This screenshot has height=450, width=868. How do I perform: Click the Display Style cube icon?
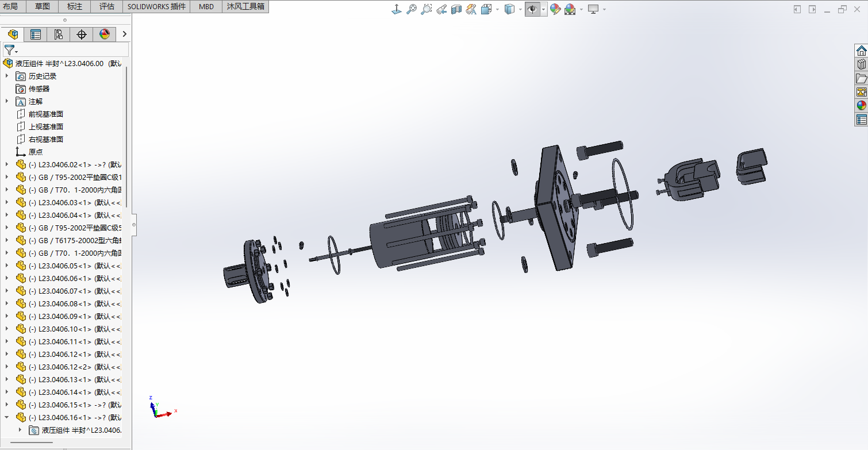[509, 9]
